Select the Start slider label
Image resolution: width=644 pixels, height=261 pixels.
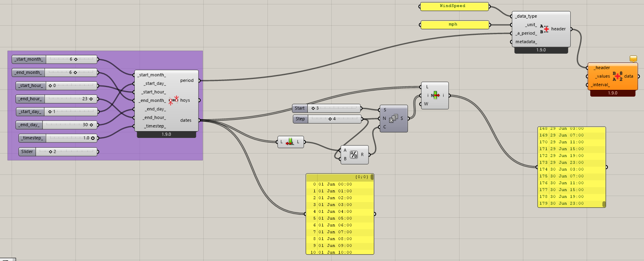click(300, 108)
